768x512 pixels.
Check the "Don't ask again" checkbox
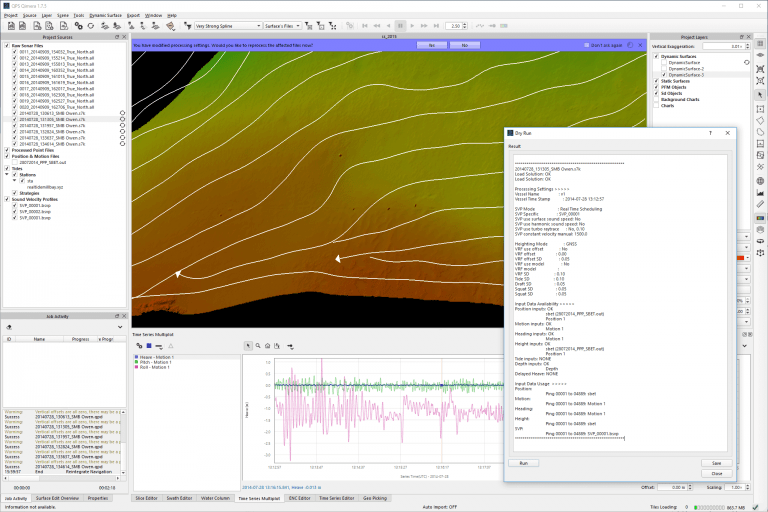588,45
